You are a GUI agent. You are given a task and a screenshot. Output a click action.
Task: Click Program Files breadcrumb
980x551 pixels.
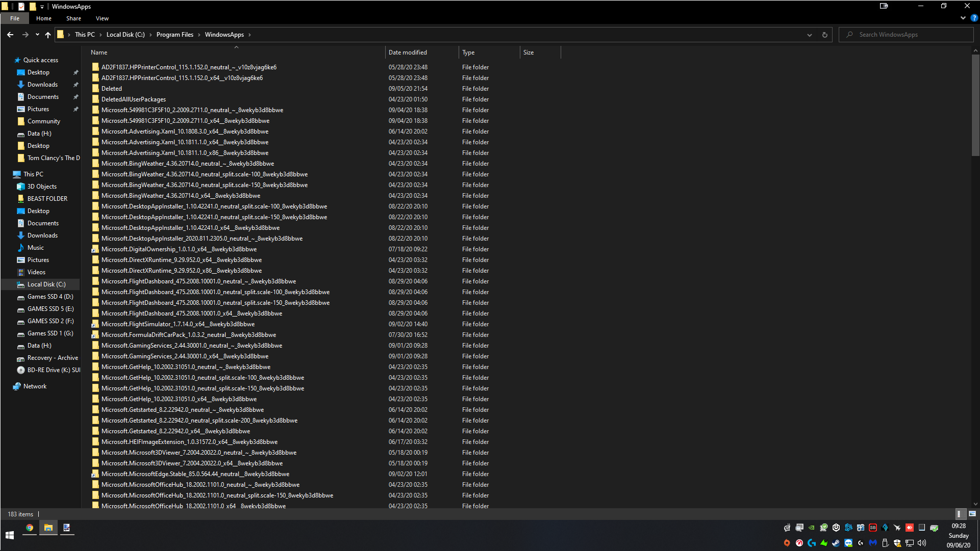pyautogui.click(x=175, y=35)
